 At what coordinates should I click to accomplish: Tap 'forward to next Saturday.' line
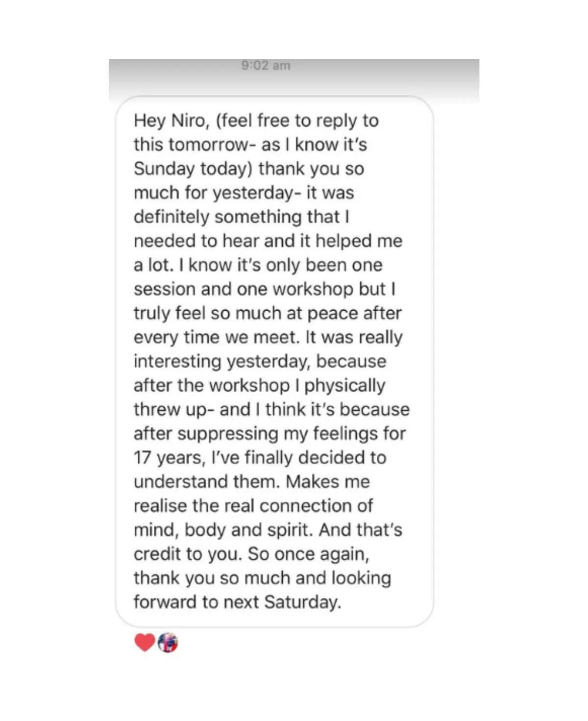pyautogui.click(x=237, y=602)
